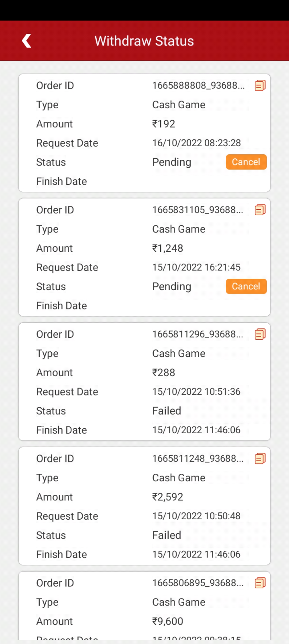Tap the Withdraw Status page title
The image size is (289, 644).
tap(144, 41)
